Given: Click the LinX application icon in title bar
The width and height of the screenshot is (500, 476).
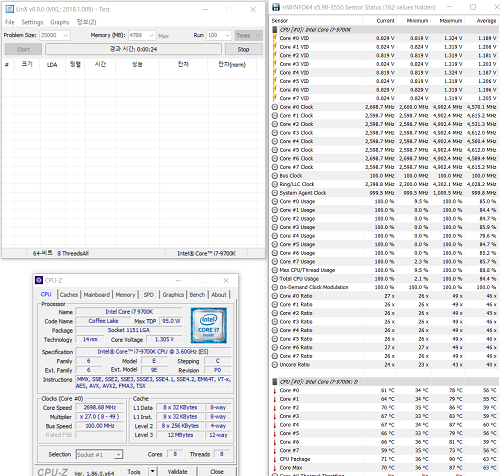Looking at the screenshot, I should click(x=10, y=9).
